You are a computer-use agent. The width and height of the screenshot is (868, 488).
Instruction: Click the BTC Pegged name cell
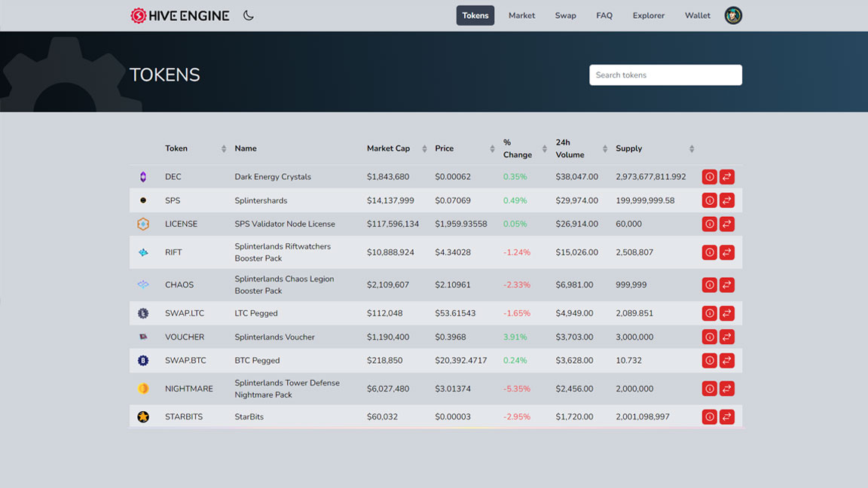tap(257, 360)
